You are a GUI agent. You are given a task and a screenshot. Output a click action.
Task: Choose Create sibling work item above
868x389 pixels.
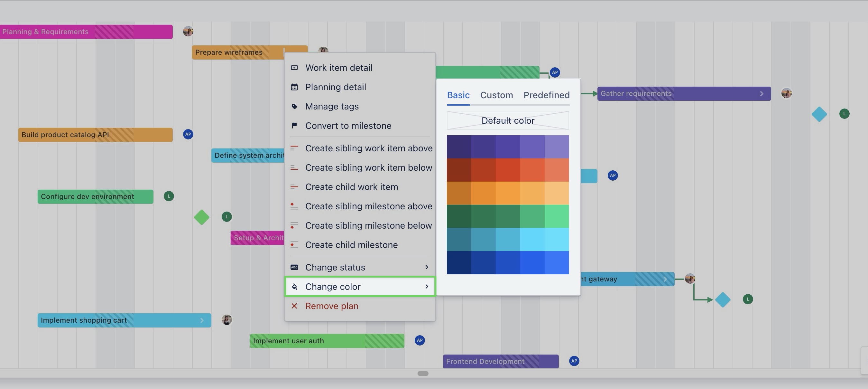(x=369, y=148)
